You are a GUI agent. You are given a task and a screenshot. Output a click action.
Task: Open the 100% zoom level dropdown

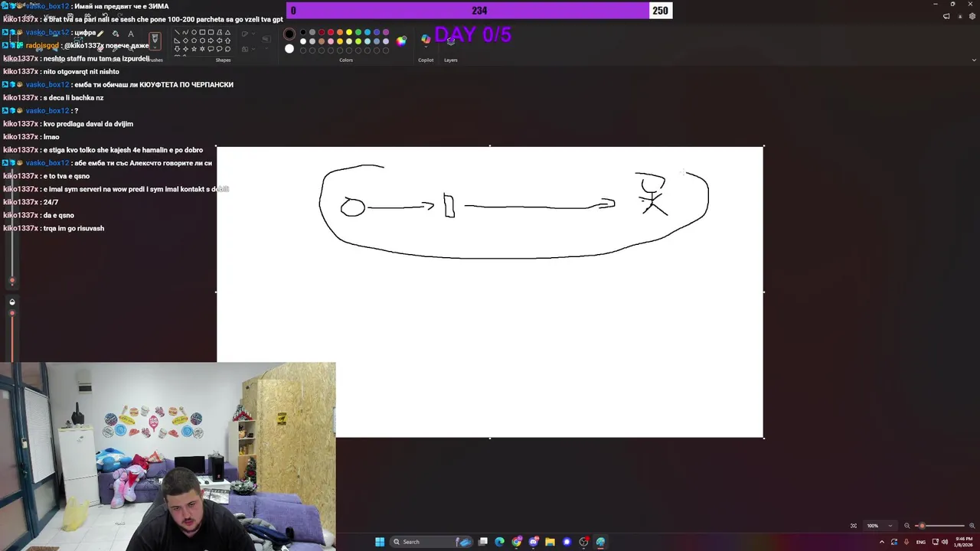pos(880,526)
